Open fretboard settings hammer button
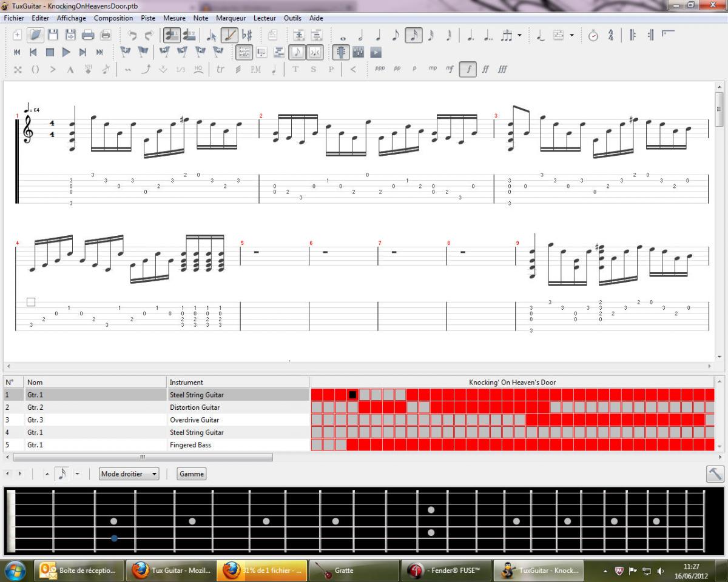Viewport: 728px width, 582px height. click(x=715, y=474)
